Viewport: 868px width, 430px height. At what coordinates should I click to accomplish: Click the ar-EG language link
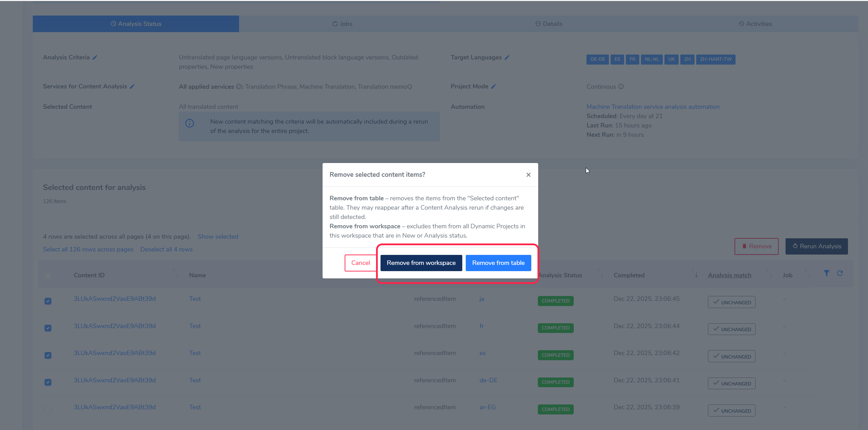tap(487, 407)
